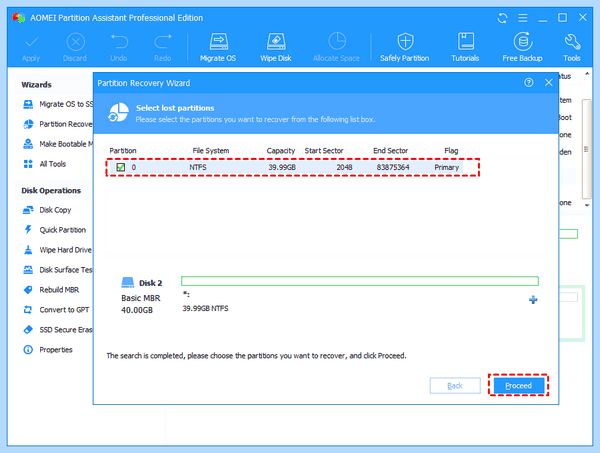Click the wizard help question-mark icon

(x=528, y=82)
